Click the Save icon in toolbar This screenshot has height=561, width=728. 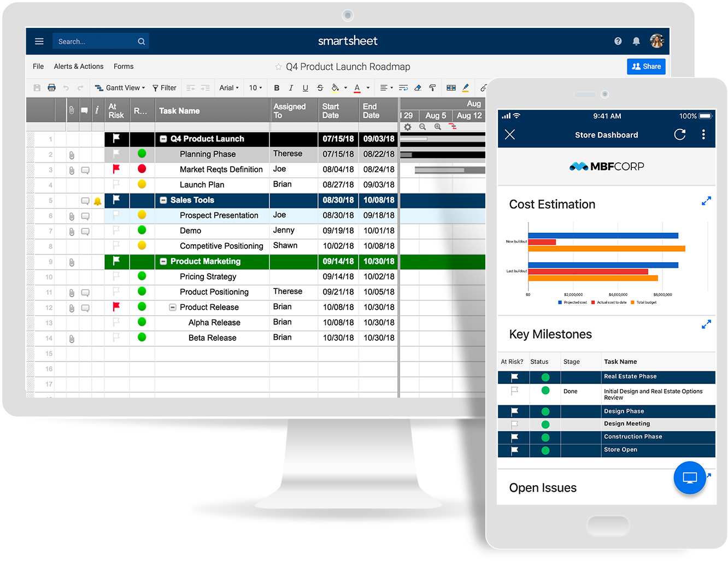[x=37, y=88]
